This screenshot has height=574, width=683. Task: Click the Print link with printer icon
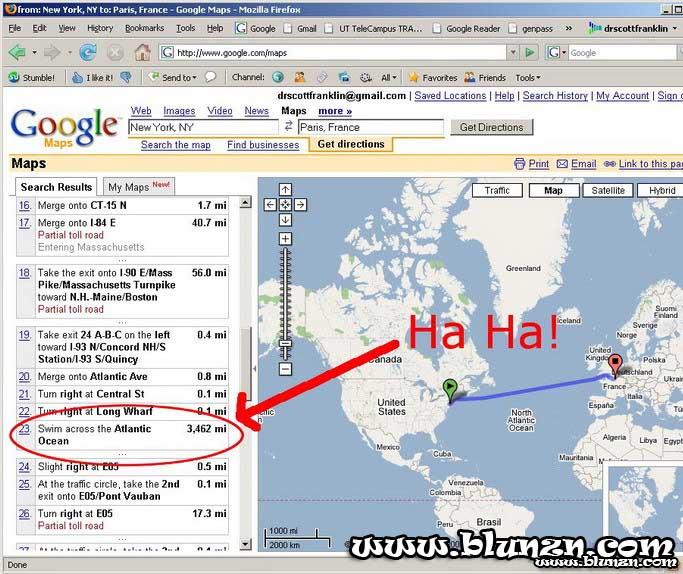click(x=531, y=164)
